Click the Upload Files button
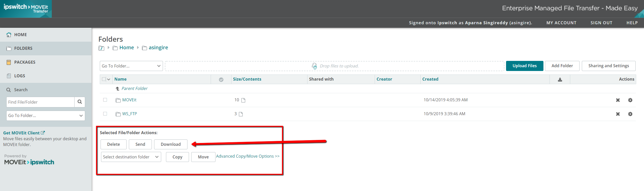 click(524, 66)
